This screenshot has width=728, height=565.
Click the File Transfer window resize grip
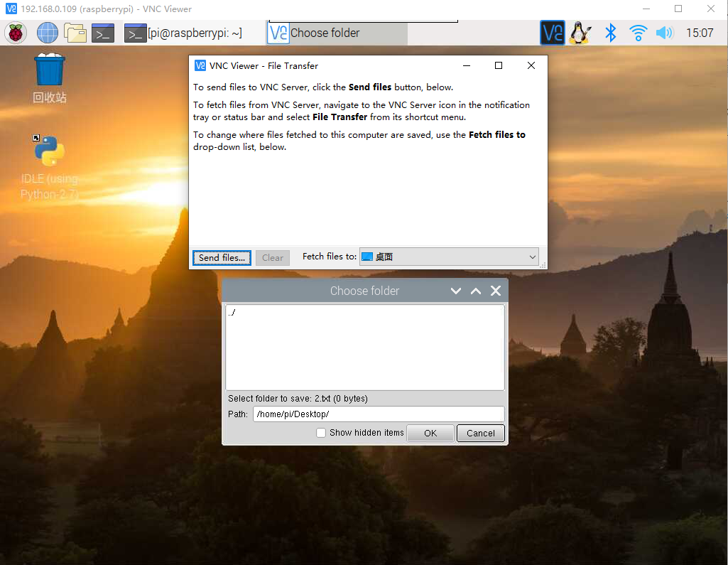543,265
